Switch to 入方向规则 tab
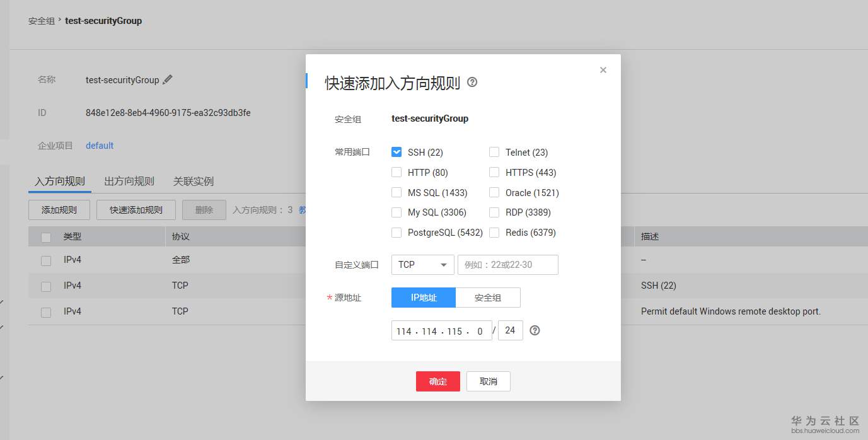The width and height of the screenshot is (868, 440). 60,181
